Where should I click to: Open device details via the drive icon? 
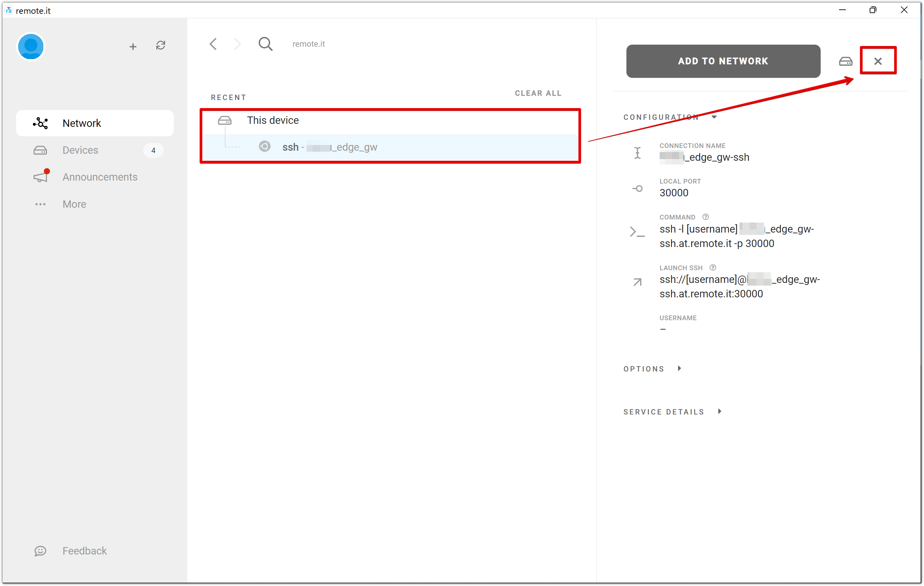pos(845,61)
